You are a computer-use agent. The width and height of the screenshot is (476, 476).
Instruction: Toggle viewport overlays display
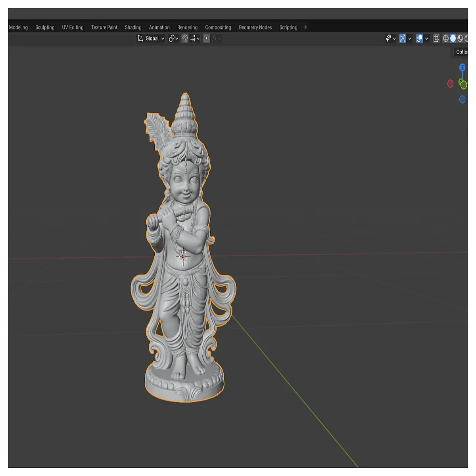coord(419,38)
